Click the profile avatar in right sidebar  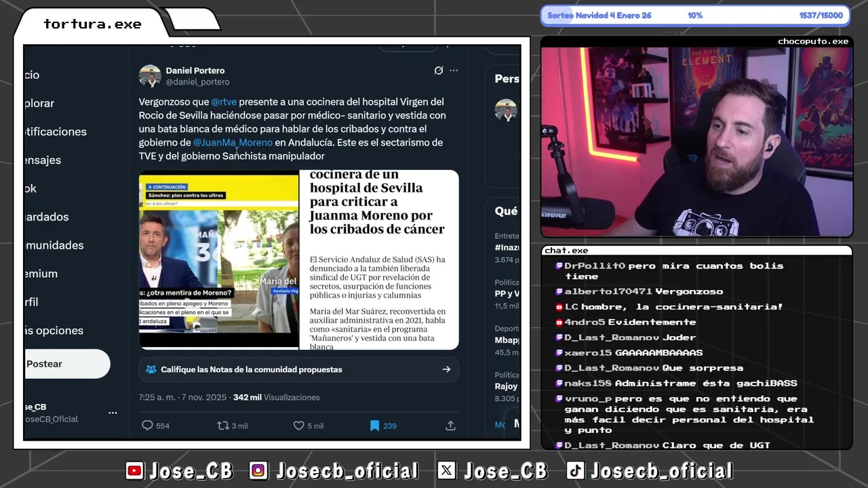506,110
